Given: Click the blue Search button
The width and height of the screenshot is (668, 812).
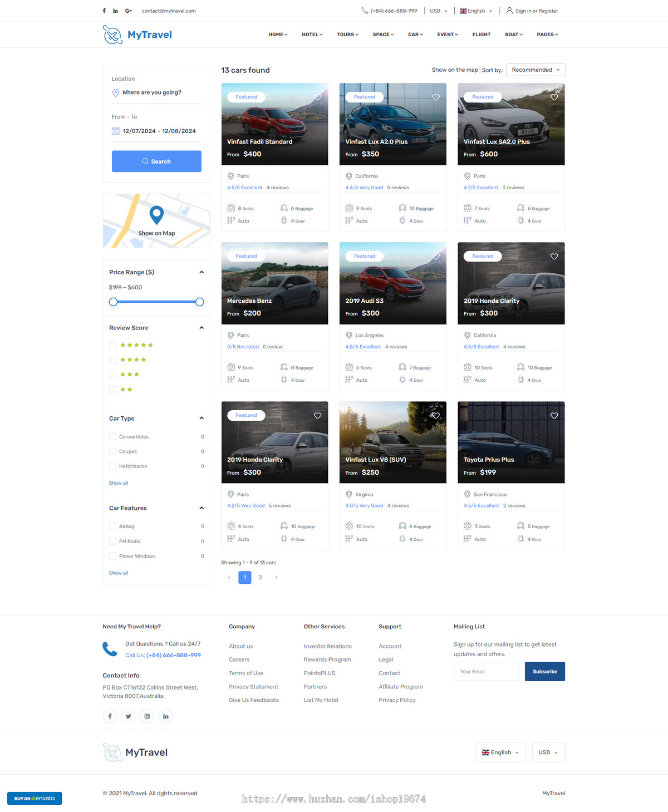Looking at the screenshot, I should [x=156, y=161].
